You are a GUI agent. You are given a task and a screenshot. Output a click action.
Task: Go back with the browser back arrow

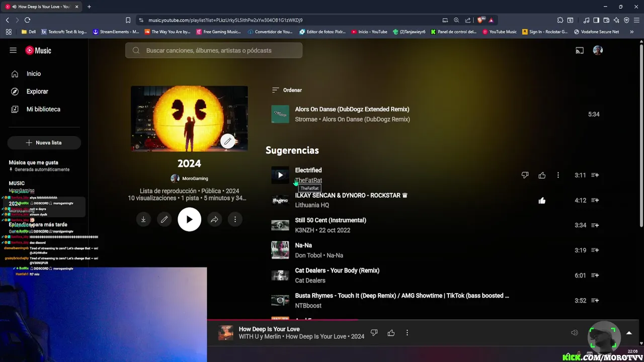point(8,20)
